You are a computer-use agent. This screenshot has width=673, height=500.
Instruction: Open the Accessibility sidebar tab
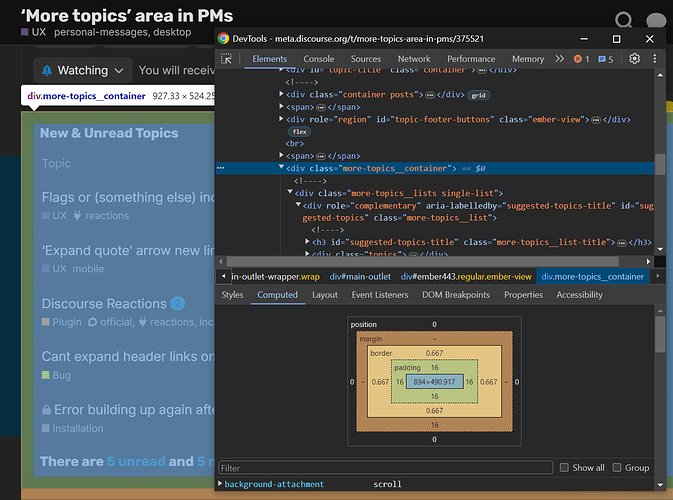click(x=579, y=295)
